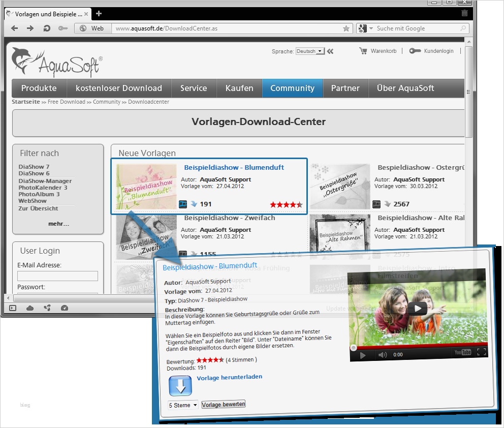Open the Beispieldiashow - Blumenduft title link
This screenshot has height=428, width=504.
[234, 168]
